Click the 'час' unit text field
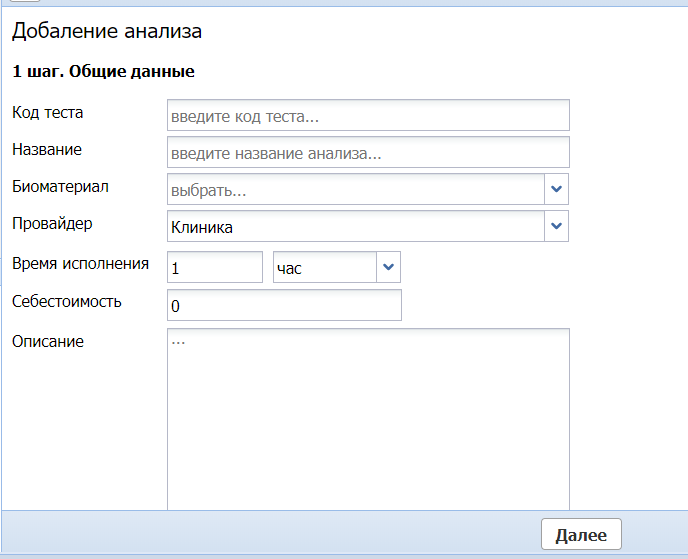 coord(324,268)
